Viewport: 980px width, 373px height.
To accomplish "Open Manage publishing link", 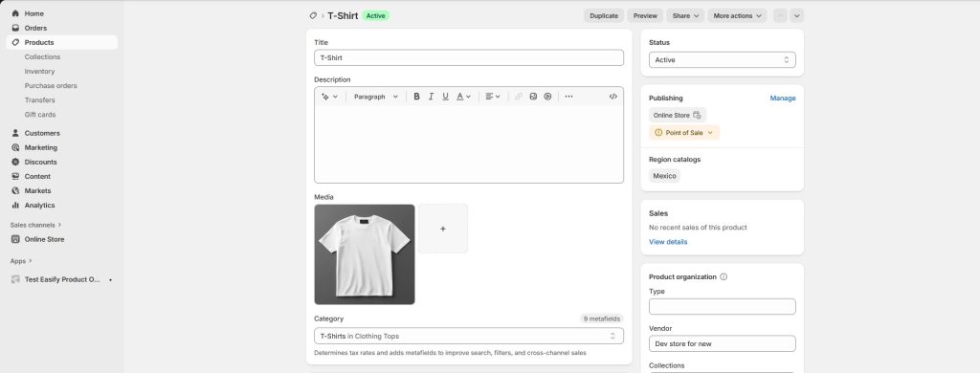I will [x=783, y=99].
